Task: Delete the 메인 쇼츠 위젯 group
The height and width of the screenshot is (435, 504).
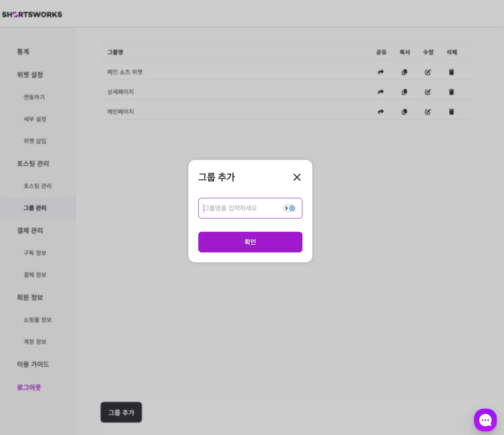Action: click(x=451, y=72)
